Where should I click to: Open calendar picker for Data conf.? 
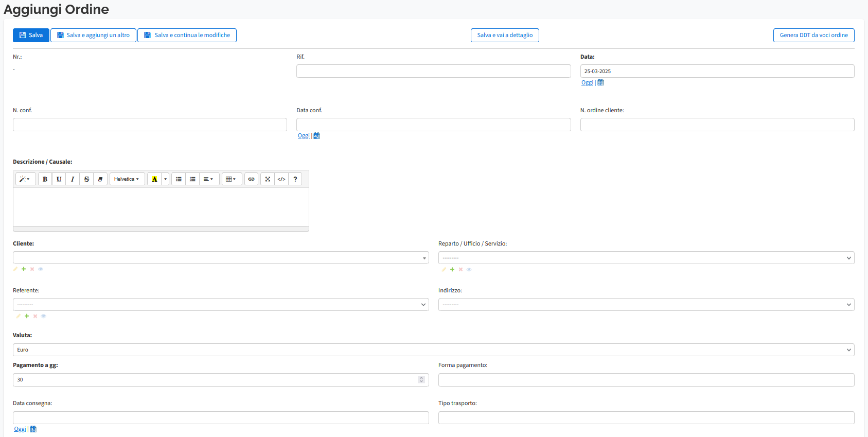point(317,136)
